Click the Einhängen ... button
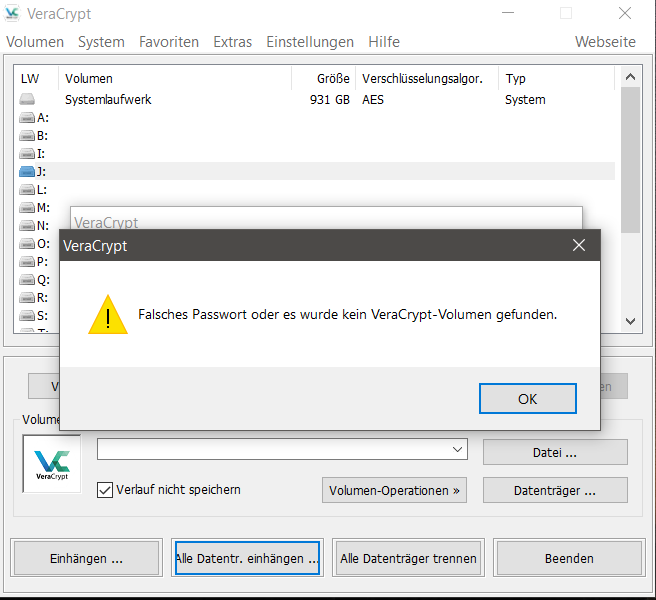656x600 pixels. click(x=86, y=558)
